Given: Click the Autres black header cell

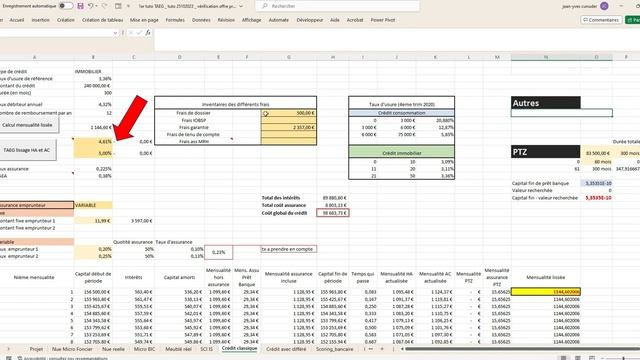Looking at the screenshot, I should (545, 103).
